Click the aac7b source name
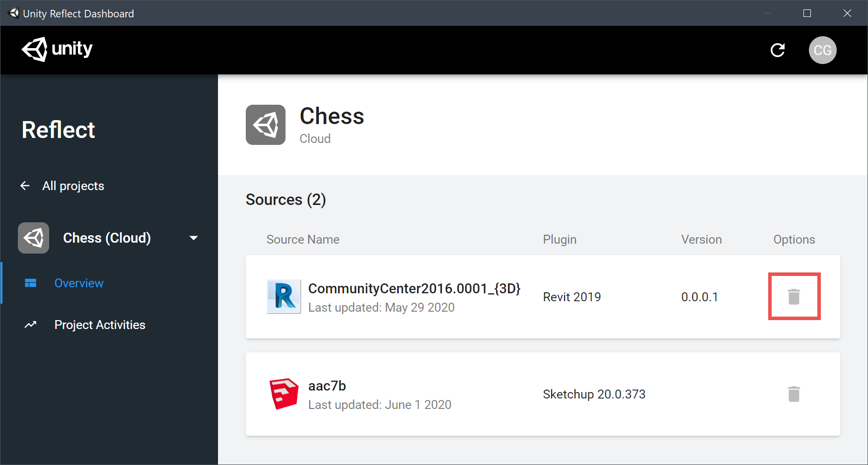 pyautogui.click(x=327, y=386)
